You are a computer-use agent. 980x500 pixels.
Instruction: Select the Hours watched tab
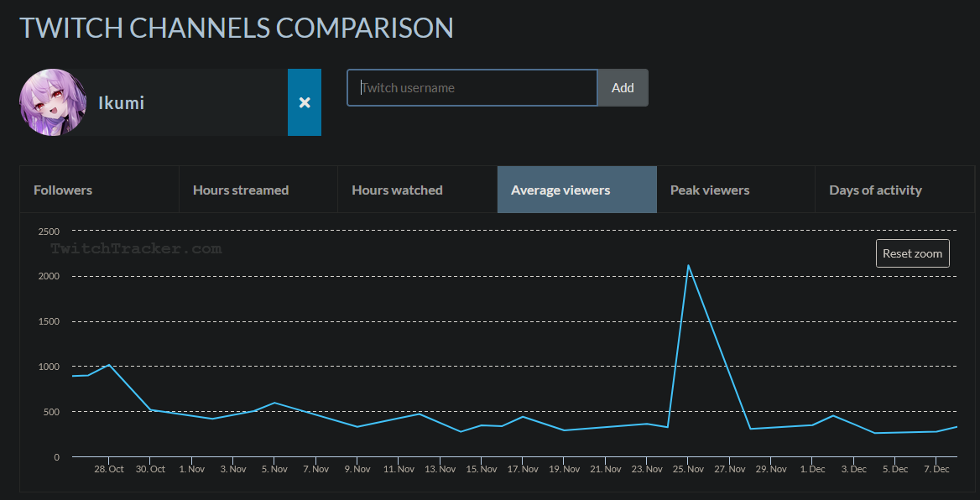click(418, 190)
